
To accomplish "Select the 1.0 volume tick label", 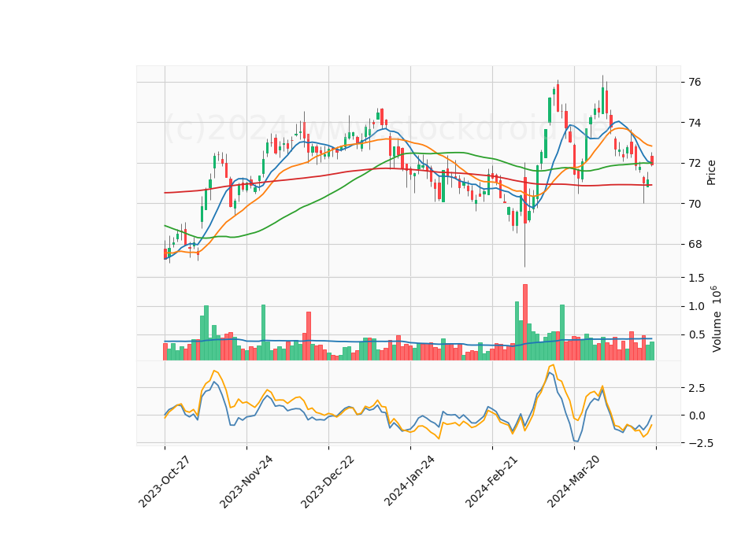I will tap(696, 306).
